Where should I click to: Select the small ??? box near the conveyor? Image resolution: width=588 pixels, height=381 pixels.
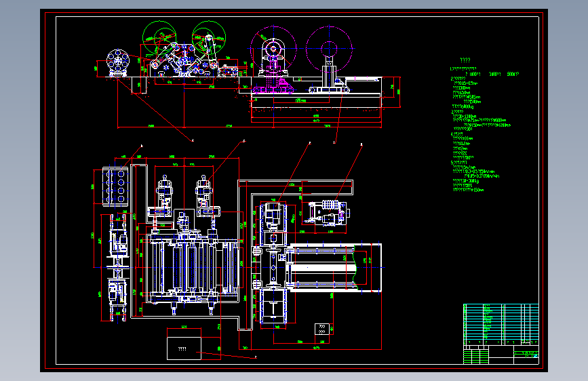[x=321, y=329]
